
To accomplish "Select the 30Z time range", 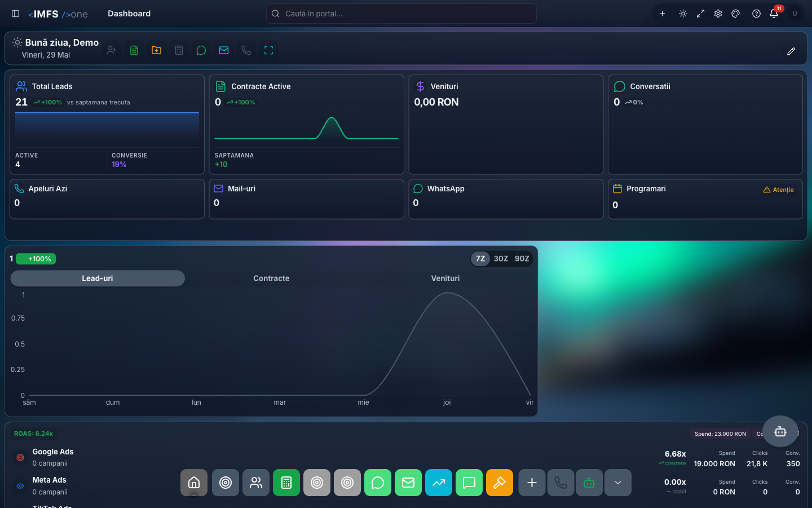I will (x=501, y=259).
